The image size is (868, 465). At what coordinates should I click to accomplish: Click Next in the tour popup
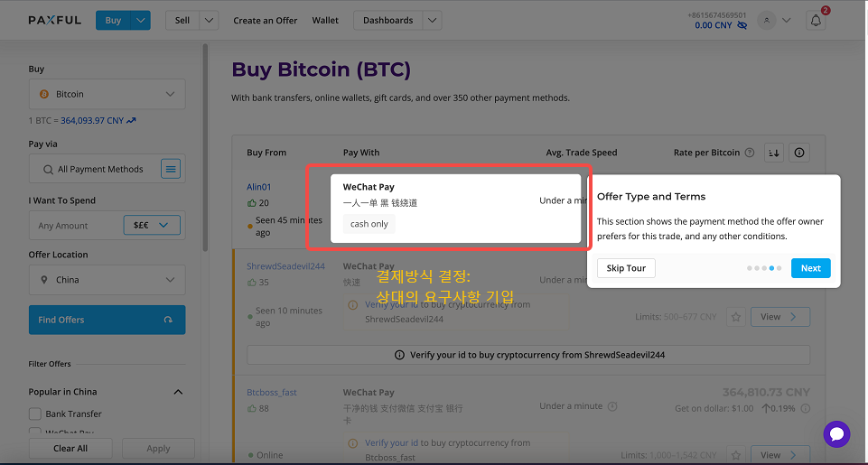point(811,268)
